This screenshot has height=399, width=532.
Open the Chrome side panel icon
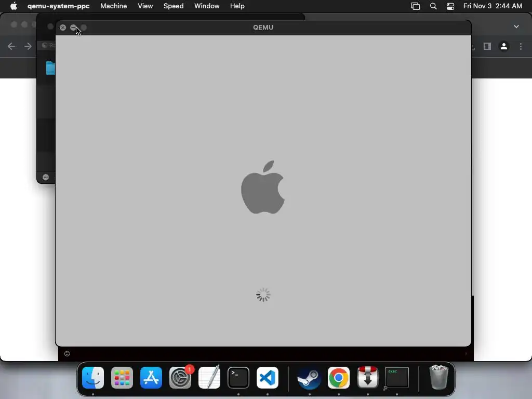click(487, 46)
